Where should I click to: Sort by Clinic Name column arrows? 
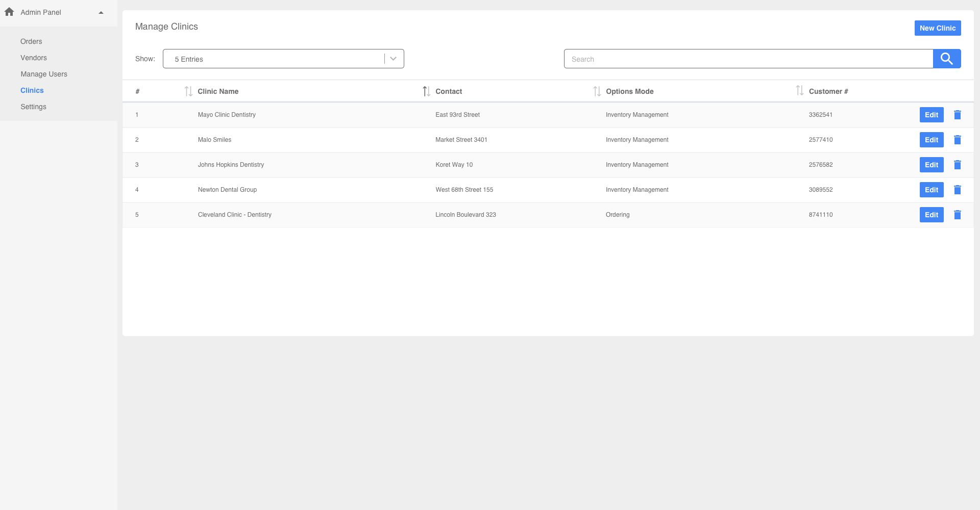pos(427,91)
